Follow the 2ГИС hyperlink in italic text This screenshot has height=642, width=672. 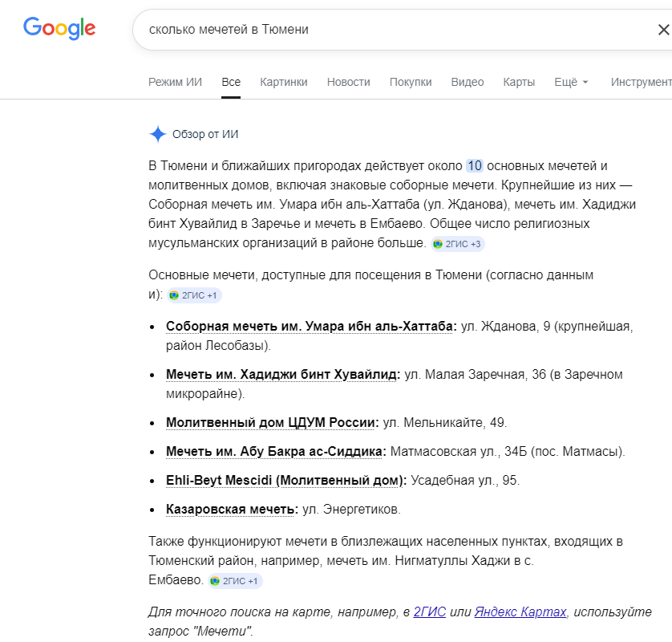[x=430, y=612]
